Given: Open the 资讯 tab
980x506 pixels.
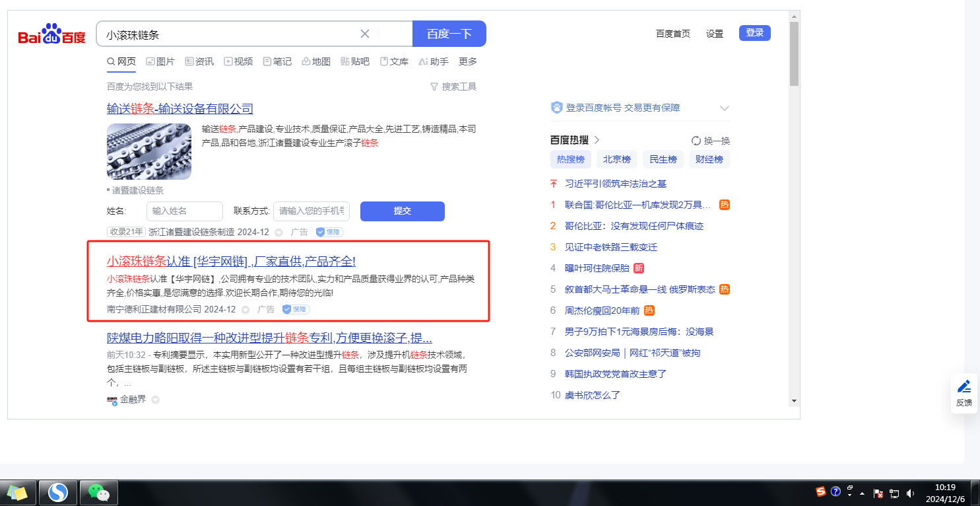Looking at the screenshot, I should pos(199,61).
